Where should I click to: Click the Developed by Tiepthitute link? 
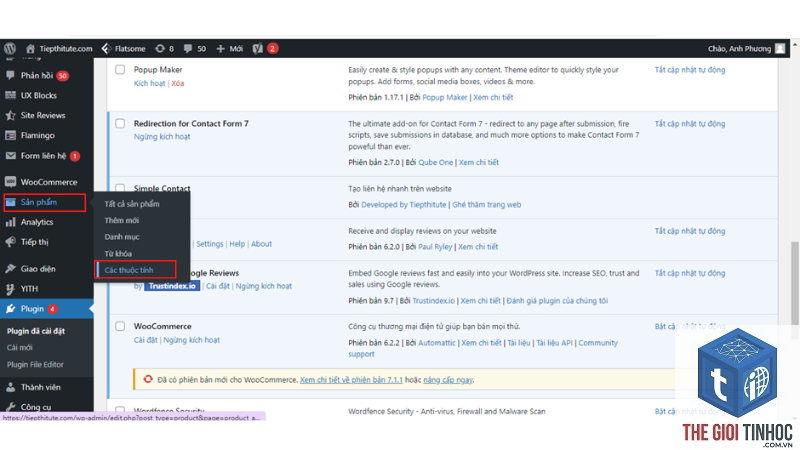(404, 205)
